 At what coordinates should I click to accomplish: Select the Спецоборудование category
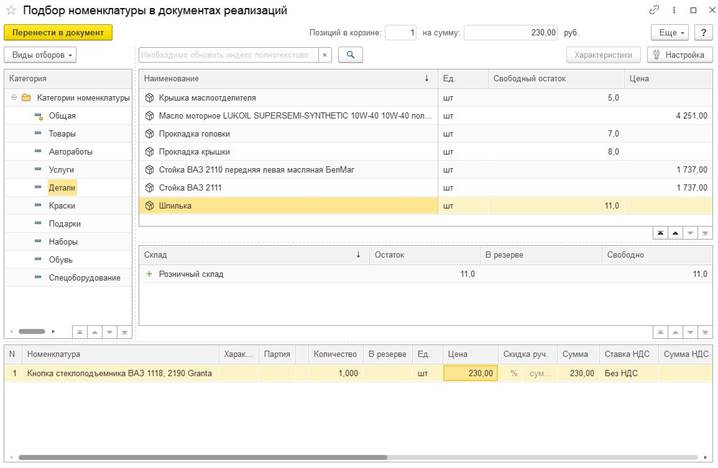[x=85, y=278]
